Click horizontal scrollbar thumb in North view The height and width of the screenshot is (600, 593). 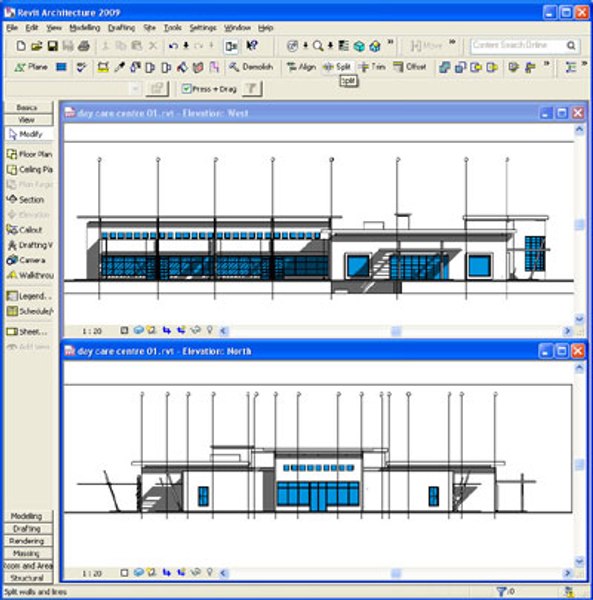point(396,573)
